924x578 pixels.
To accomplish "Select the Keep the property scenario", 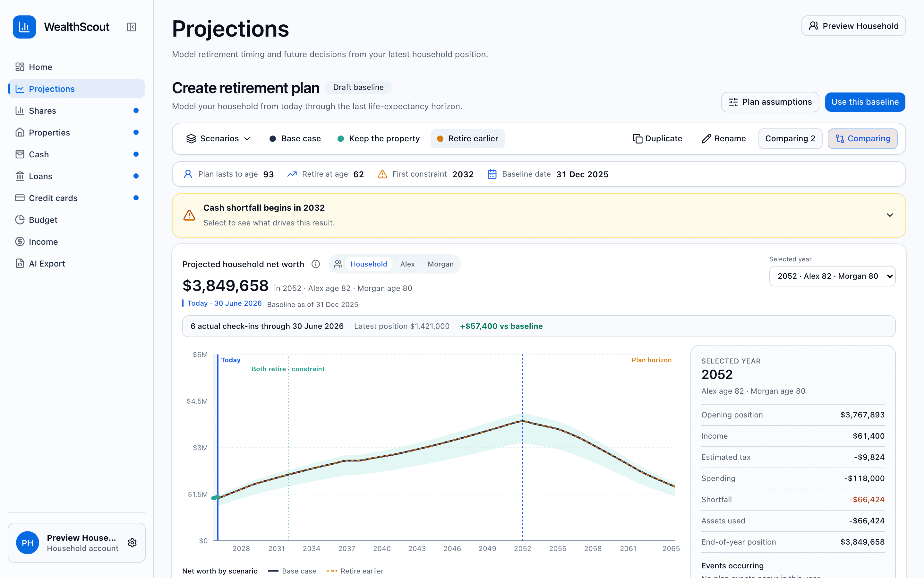I will tap(379, 138).
